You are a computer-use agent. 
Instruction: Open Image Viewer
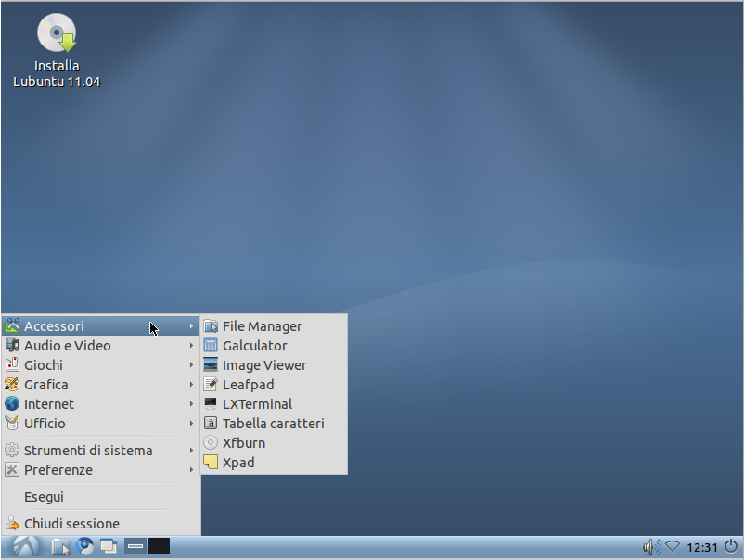275,365
